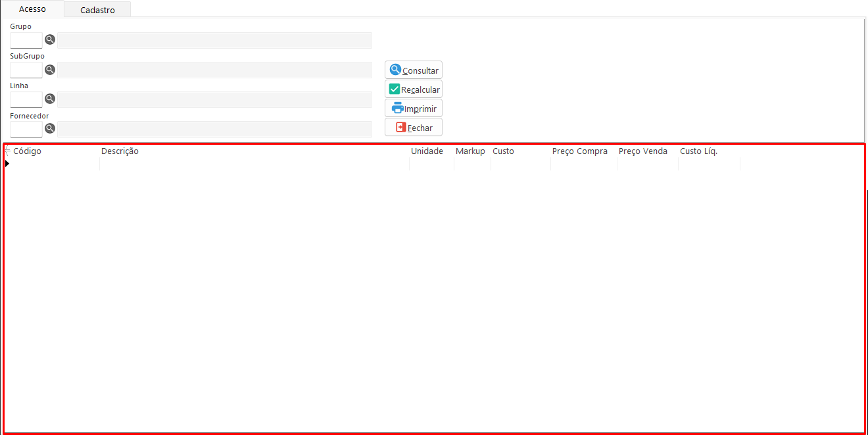Select the Acesso tab

click(x=32, y=9)
